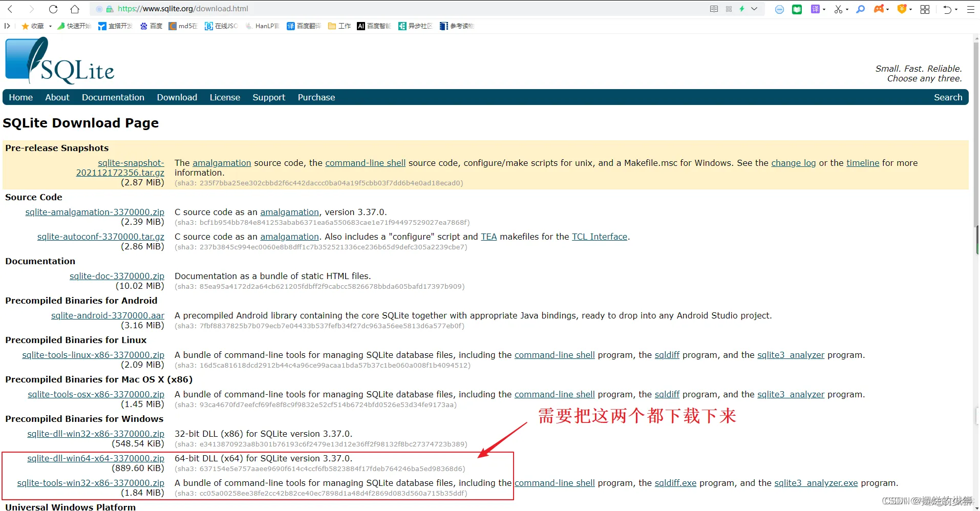Viewport: 980px width, 511px height.
Task: Download sqlite-autoconf-3370000.tar.gz
Action: 101,237
